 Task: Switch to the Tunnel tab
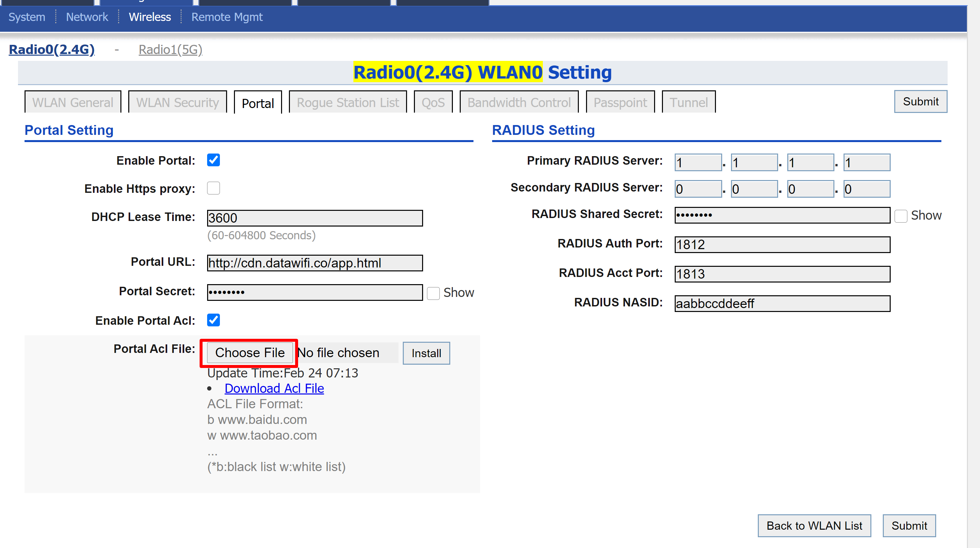(688, 102)
